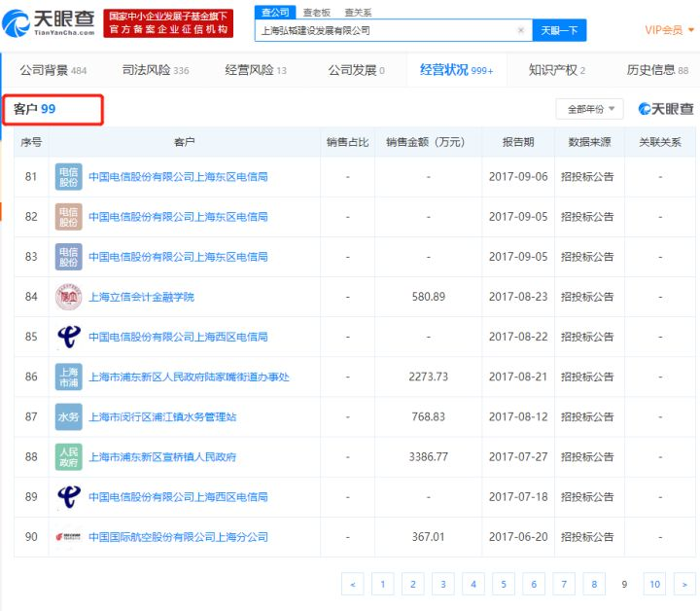700x611 pixels.
Task: Click report date 2017-06-20
Action: [x=518, y=537]
